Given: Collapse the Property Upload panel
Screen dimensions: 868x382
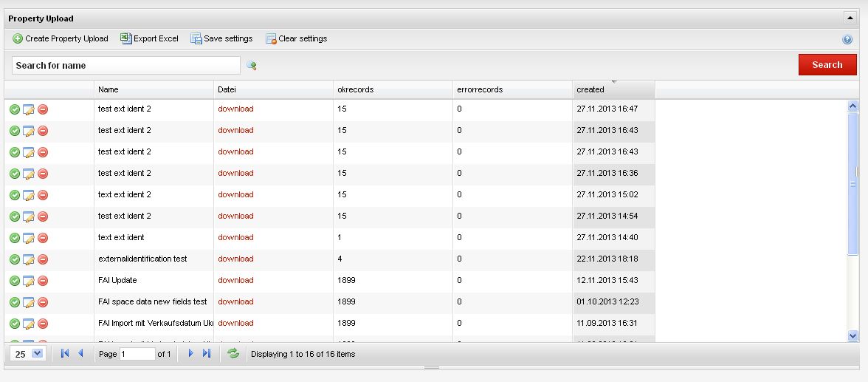Looking at the screenshot, I should coord(850,18).
